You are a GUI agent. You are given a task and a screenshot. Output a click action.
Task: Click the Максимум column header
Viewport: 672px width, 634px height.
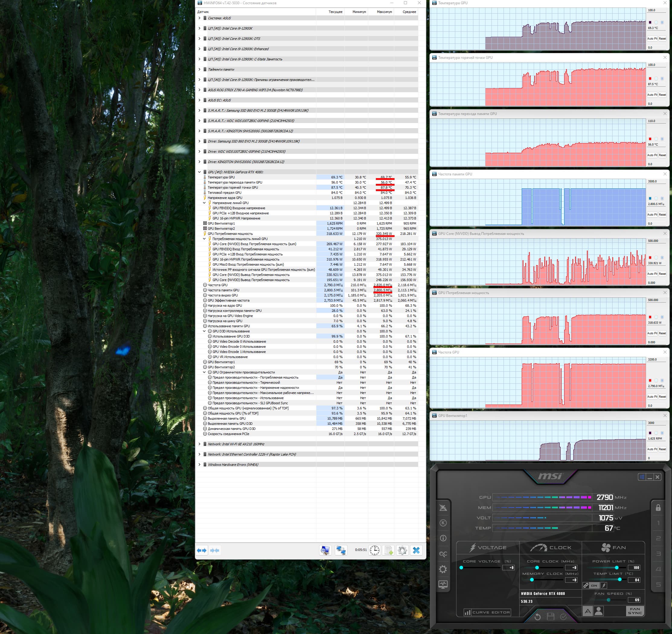(x=384, y=12)
